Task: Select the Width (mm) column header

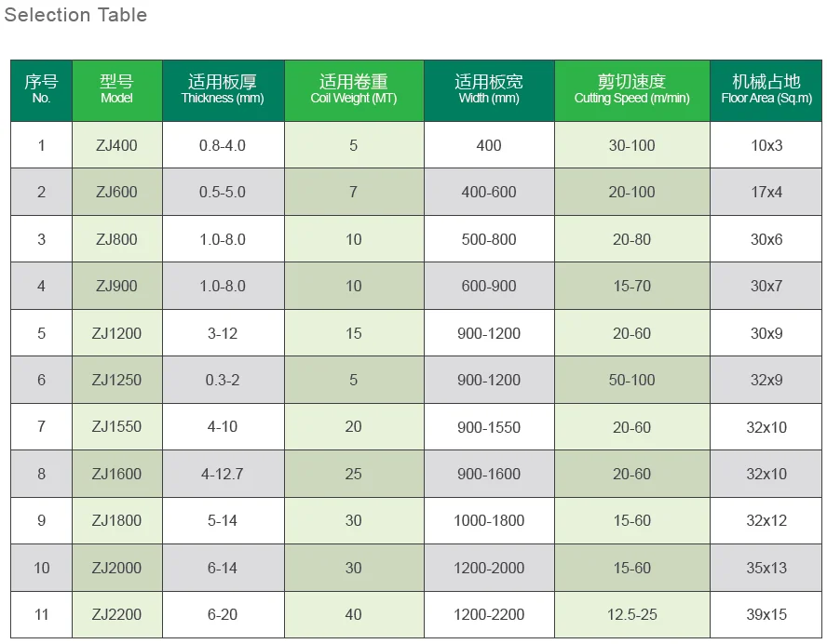Action: (489, 89)
